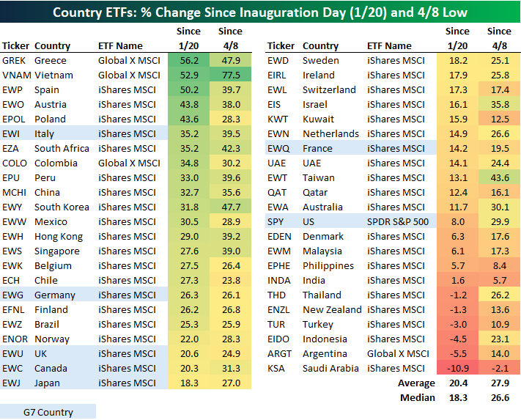Select the GREK ticker cell

[x=15, y=61]
